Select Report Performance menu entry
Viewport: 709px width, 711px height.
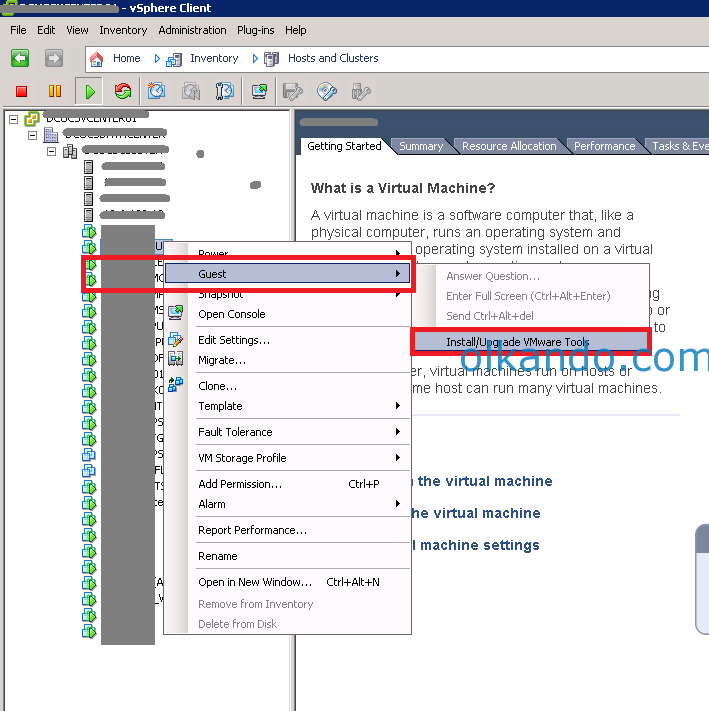[x=287, y=530]
